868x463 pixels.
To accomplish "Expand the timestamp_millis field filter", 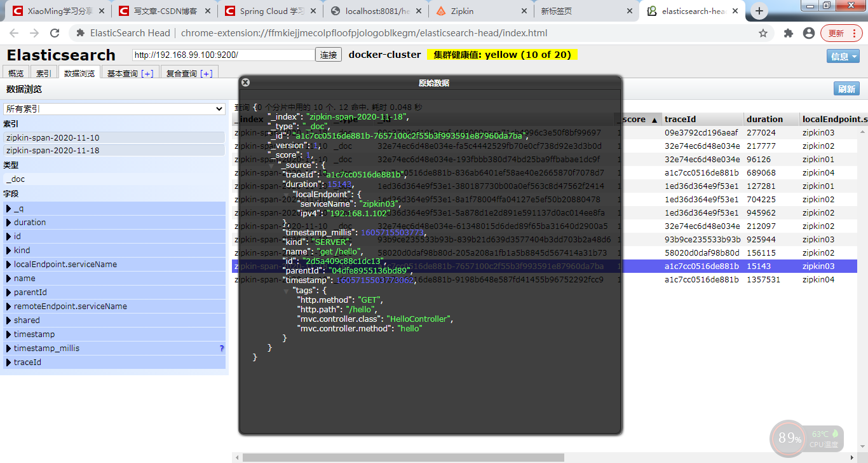I will point(114,349).
